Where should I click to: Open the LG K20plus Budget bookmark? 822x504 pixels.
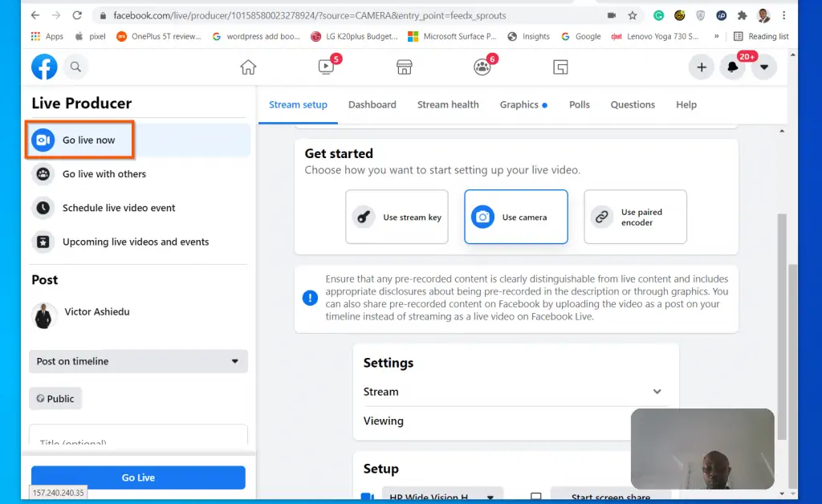354,36
